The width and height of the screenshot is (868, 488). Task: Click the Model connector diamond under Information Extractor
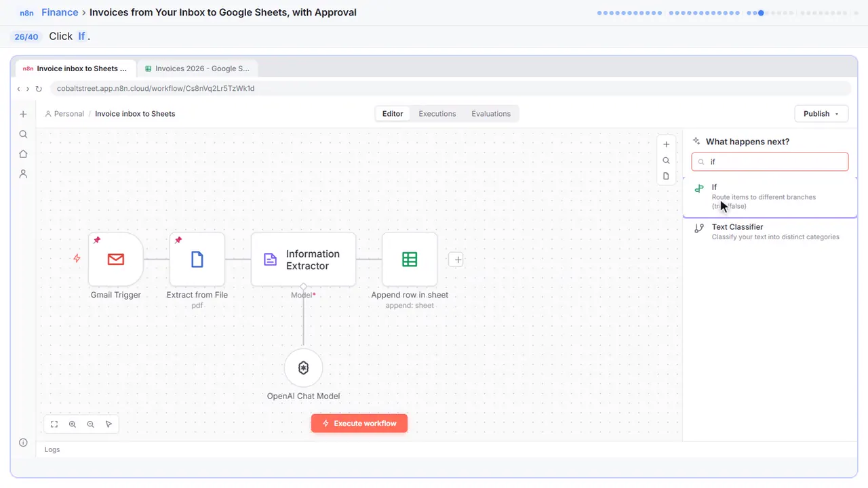click(x=303, y=286)
